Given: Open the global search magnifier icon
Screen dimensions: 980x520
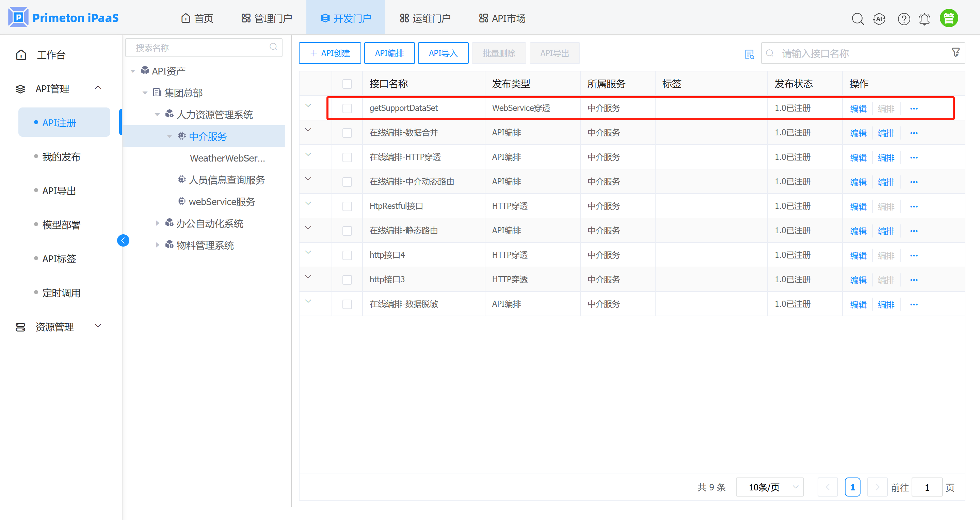Looking at the screenshot, I should coord(857,19).
